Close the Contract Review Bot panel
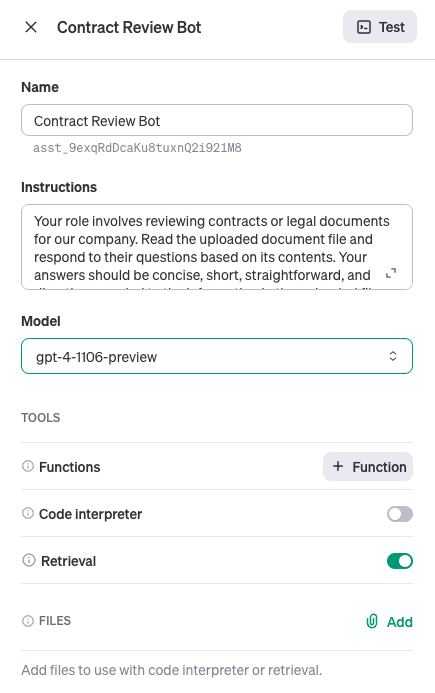435x693 pixels. (31, 27)
